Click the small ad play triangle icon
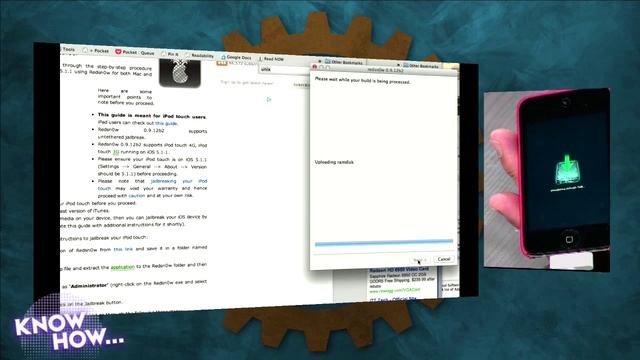This screenshot has width=640, height=360. [x=269, y=99]
